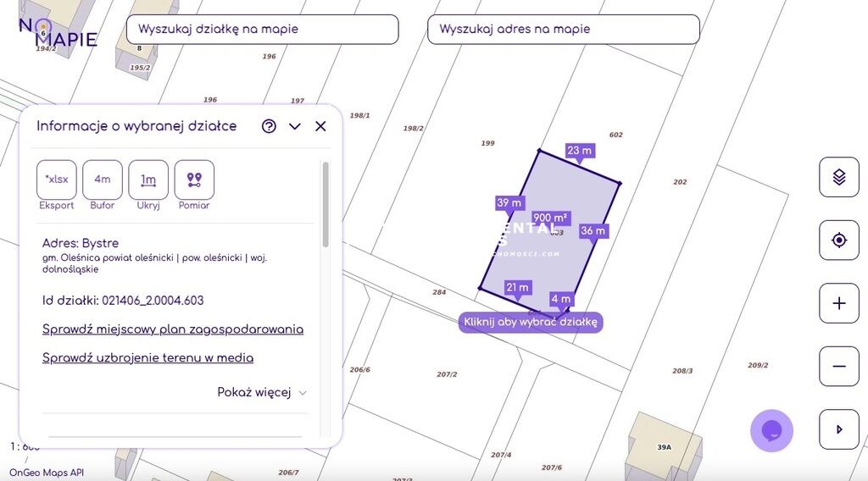Click the locate me target icon
This screenshot has height=481, width=868.
coord(838,240)
